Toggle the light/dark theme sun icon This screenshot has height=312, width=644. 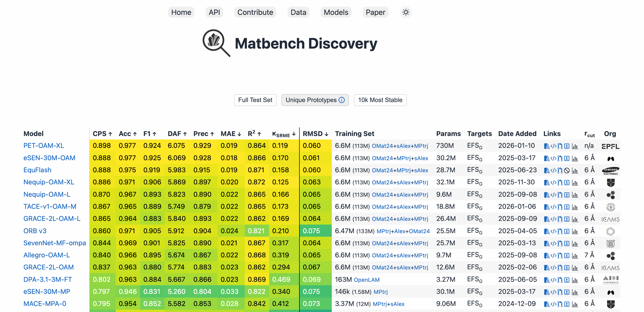(406, 12)
